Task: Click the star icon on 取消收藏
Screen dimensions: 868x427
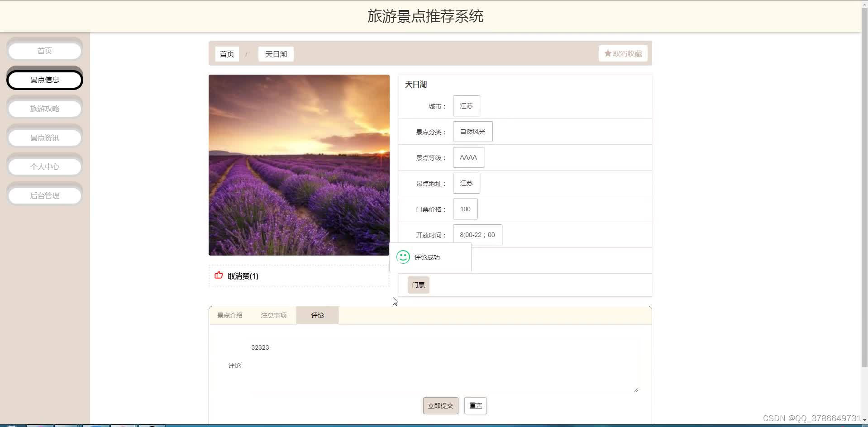Action: pyautogui.click(x=608, y=53)
